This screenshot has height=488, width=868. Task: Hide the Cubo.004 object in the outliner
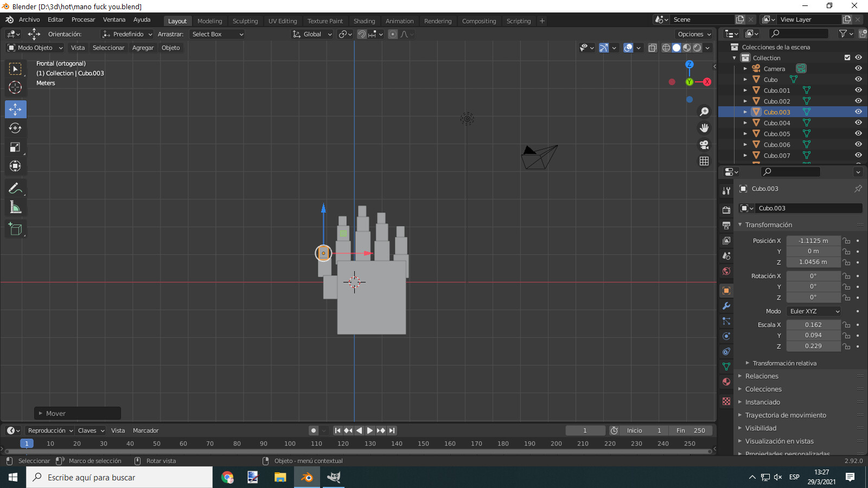[858, 123]
